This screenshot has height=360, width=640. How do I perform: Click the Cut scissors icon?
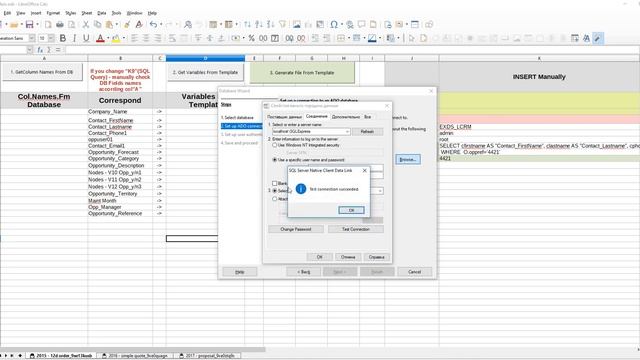[x=86, y=25]
